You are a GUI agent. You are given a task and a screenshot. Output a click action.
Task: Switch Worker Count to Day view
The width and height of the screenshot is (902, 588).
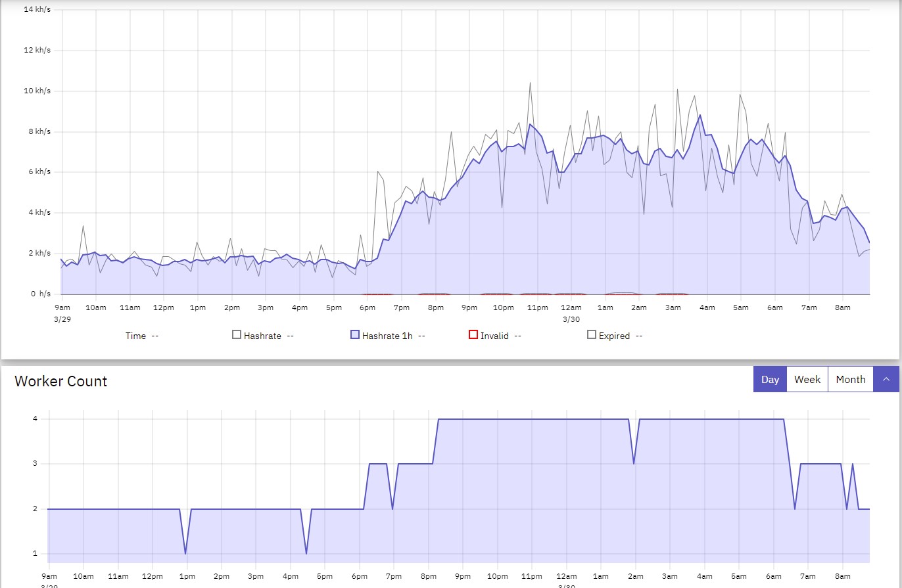770,380
